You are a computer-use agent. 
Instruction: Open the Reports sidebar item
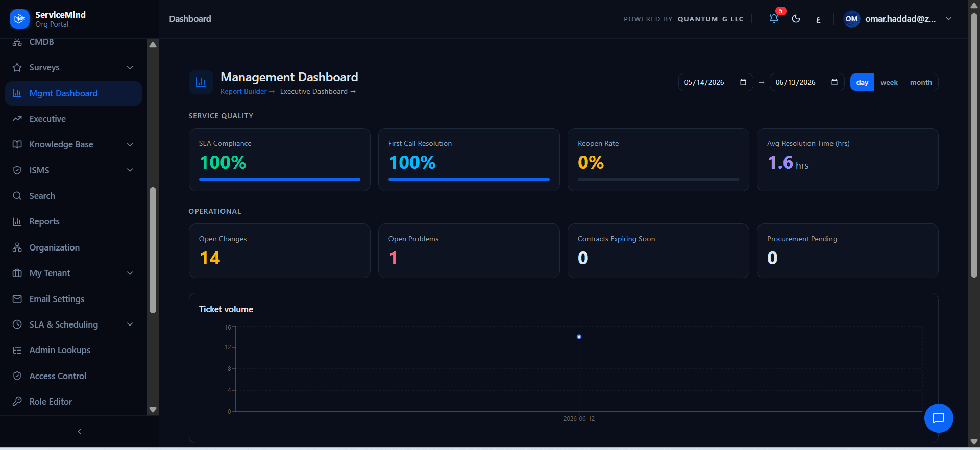tap(73, 221)
